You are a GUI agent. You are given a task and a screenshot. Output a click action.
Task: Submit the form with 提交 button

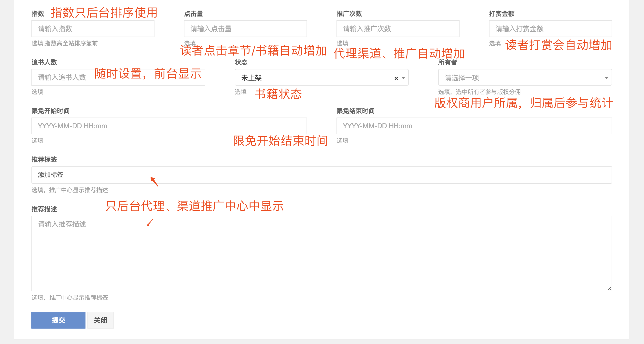(x=58, y=320)
